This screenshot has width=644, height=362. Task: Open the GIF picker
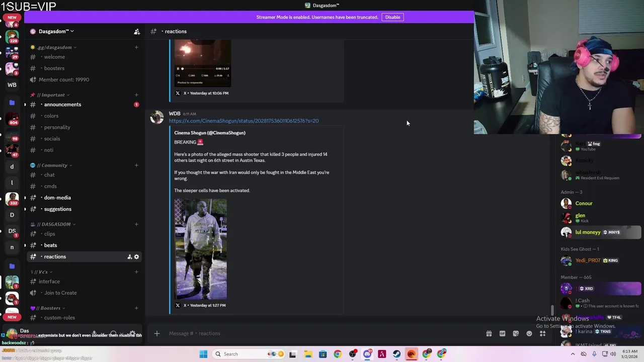[x=502, y=333]
